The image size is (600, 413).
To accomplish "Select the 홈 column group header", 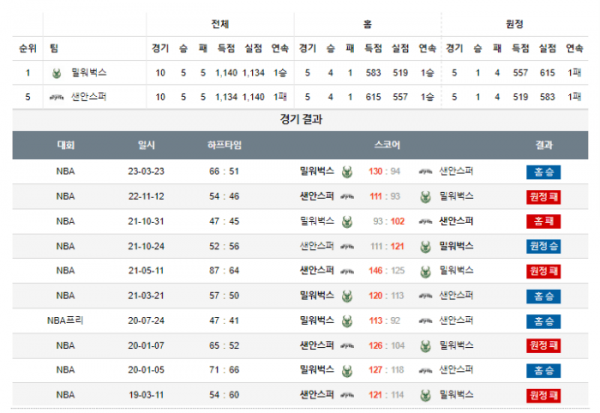I will 367,24.
